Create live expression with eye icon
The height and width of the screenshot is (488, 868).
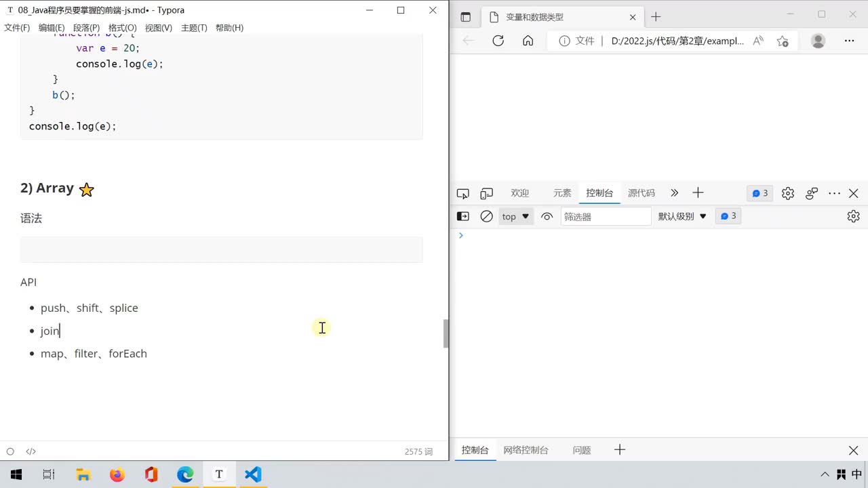click(x=547, y=216)
